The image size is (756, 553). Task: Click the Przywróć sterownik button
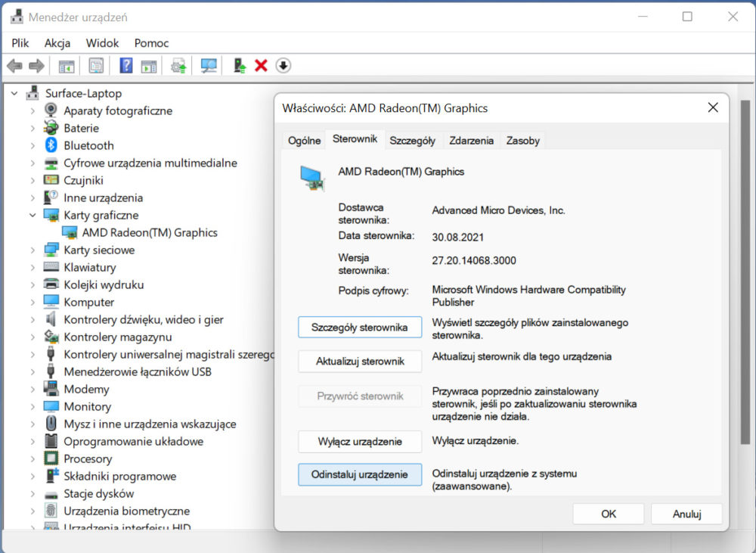pos(360,396)
